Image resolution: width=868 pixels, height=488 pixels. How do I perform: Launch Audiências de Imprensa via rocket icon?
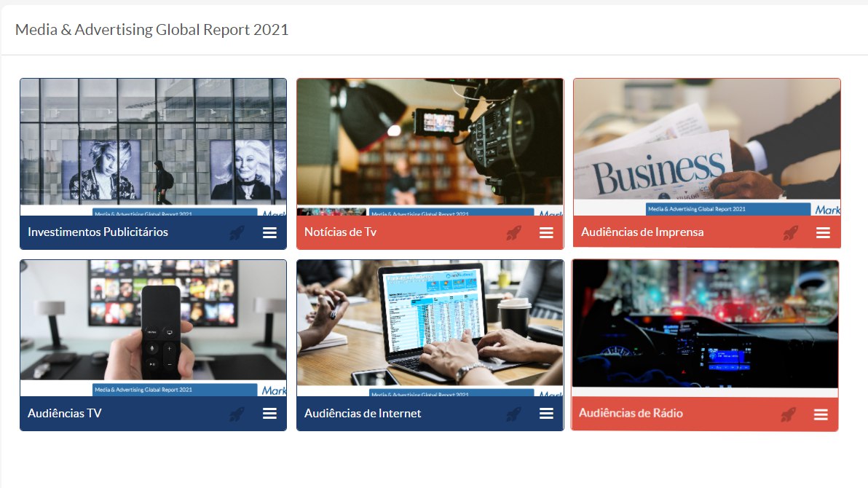tap(790, 233)
